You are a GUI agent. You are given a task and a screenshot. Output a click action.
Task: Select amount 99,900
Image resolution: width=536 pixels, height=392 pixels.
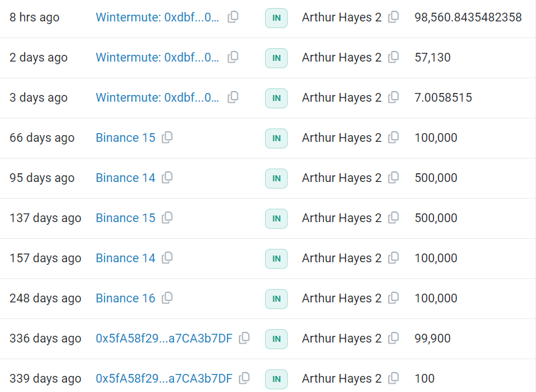(x=432, y=338)
